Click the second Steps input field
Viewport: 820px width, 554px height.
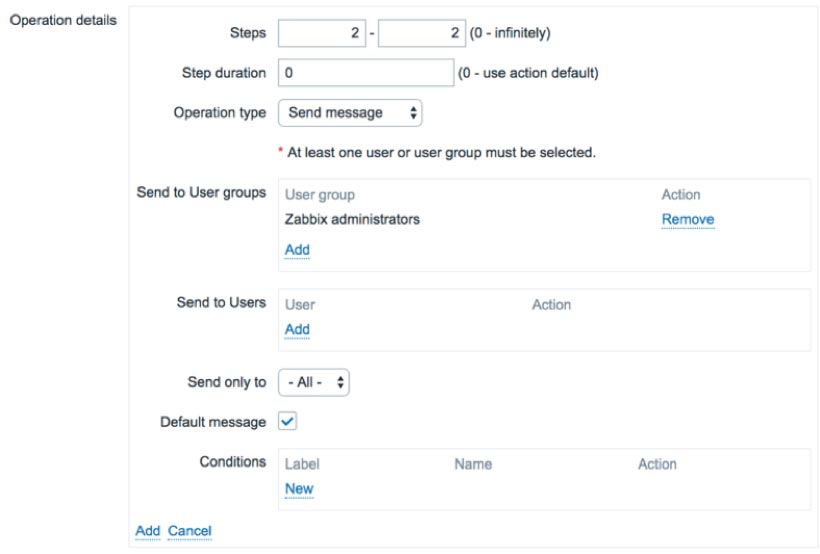pyautogui.click(x=422, y=33)
